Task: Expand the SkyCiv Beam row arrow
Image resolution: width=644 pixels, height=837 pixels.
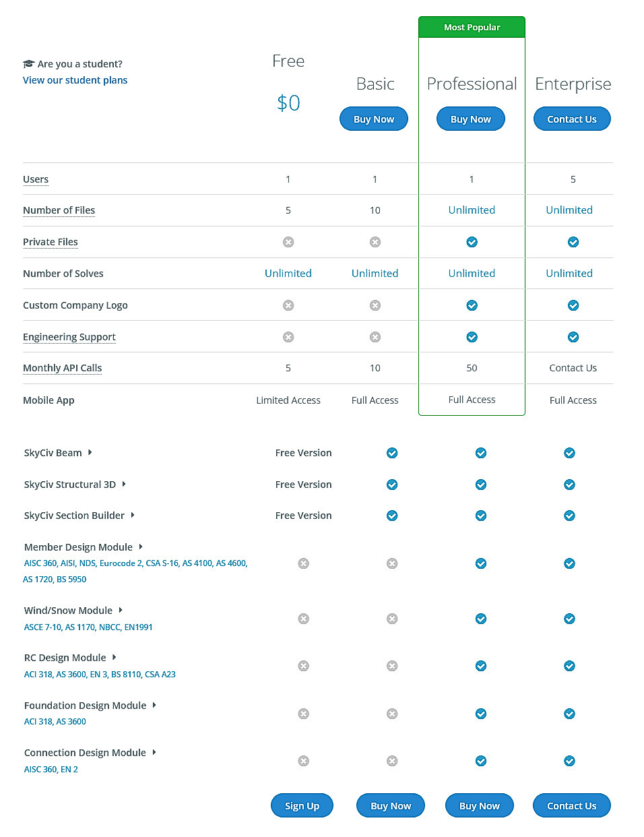Action: pos(90,453)
